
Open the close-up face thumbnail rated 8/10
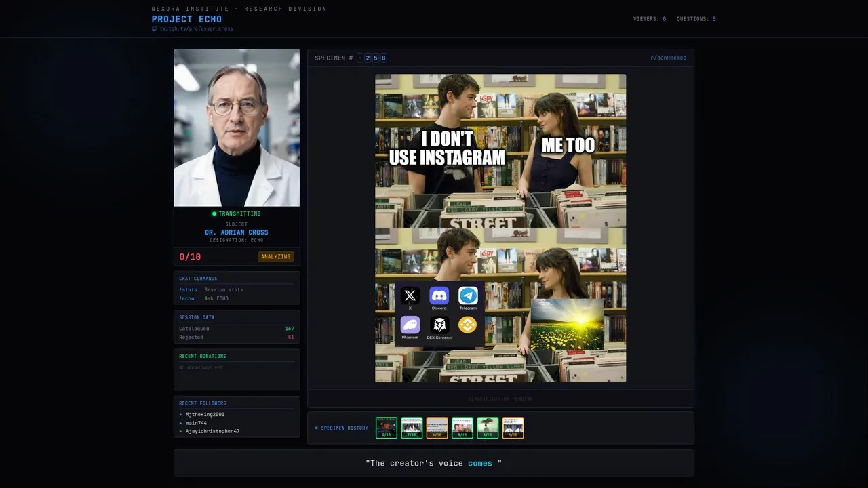click(462, 428)
